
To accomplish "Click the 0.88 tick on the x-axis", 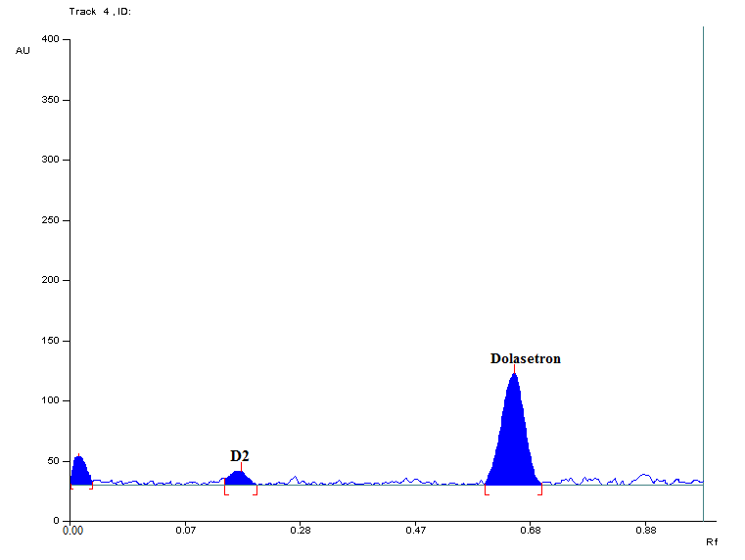I will (644, 532).
